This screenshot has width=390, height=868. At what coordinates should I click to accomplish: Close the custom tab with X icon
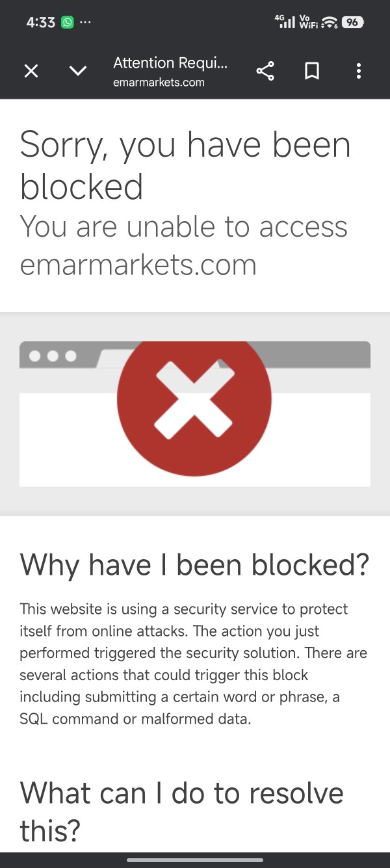(31, 71)
